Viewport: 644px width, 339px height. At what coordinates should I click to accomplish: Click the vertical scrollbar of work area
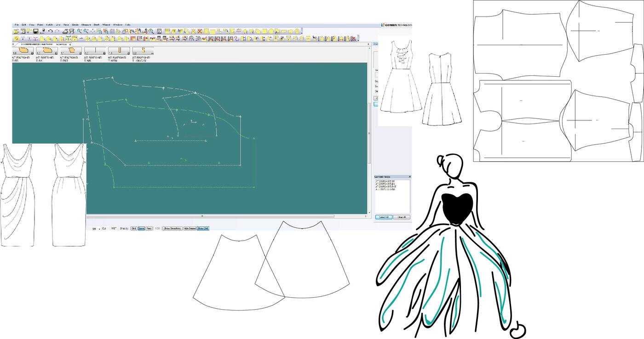pyautogui.click(x=369, y=133)
